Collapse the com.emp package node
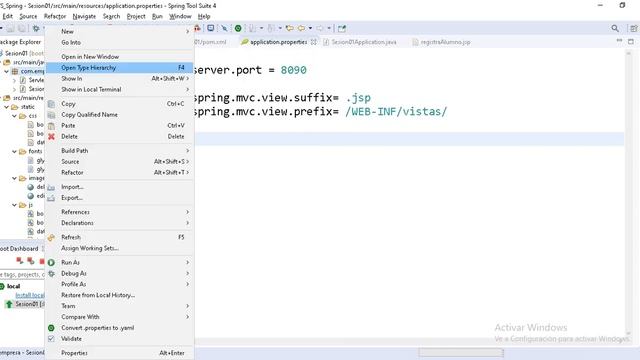This screenshot has height=360, width=640. [7, 71]
